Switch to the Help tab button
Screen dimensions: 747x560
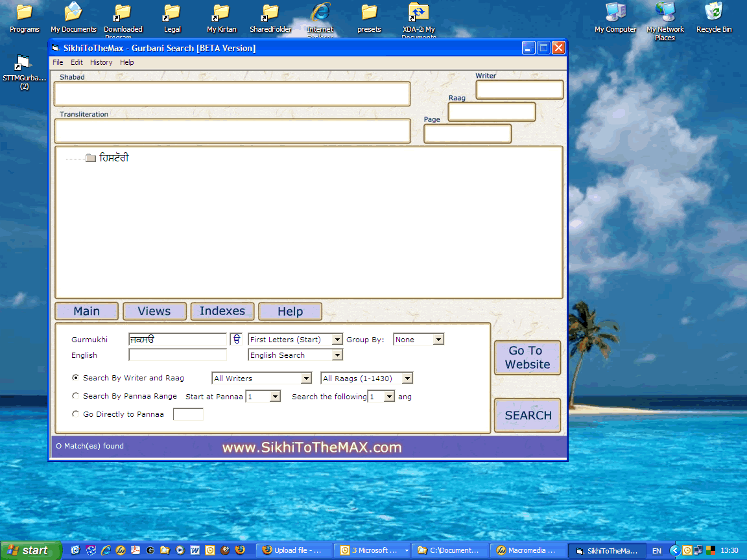point(290,311)
